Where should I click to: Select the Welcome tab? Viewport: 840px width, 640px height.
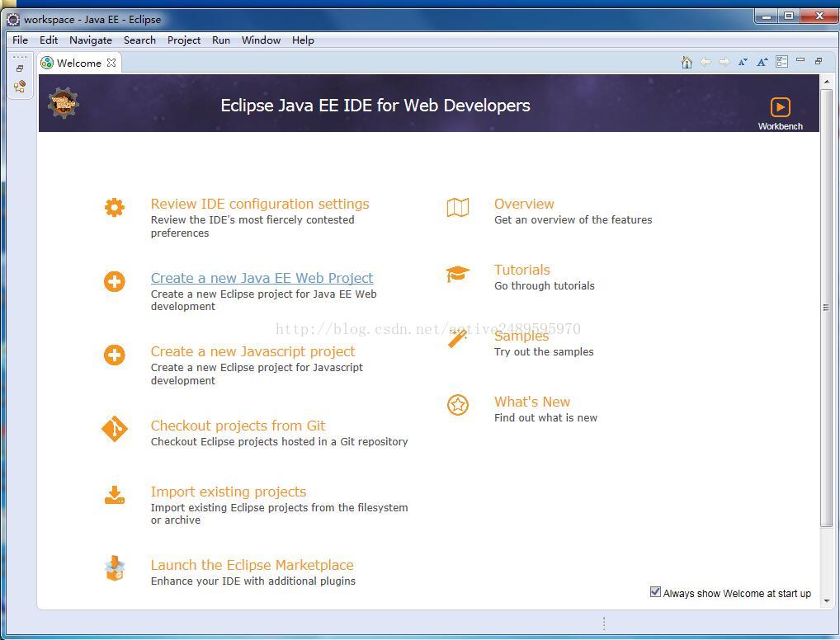78,63
